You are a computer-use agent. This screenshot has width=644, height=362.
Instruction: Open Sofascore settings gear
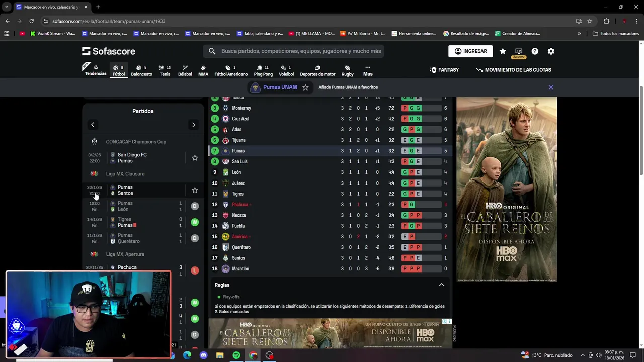pos(551,51)
